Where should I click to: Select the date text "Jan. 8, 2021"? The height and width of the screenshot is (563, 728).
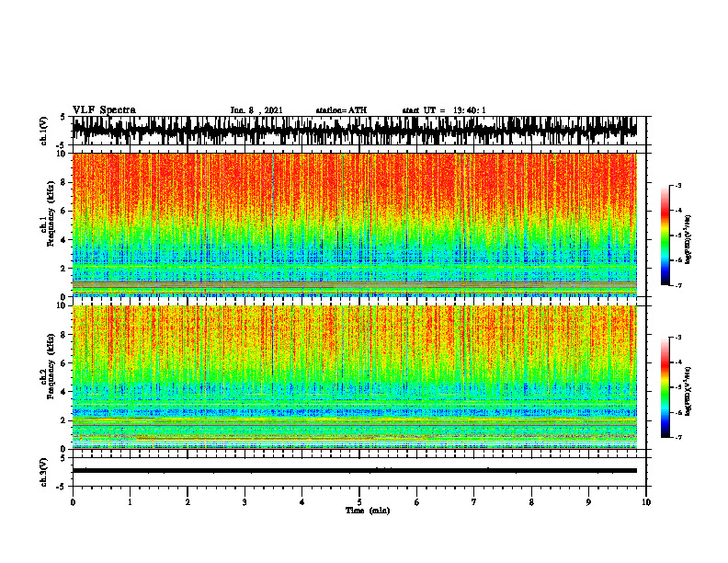click(256, 110)
